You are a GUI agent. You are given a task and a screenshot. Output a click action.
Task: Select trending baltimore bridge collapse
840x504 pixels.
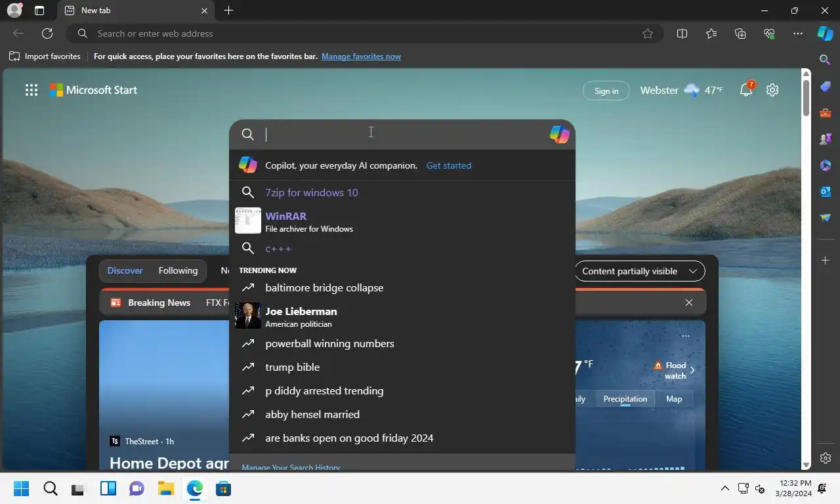[402, 287]
